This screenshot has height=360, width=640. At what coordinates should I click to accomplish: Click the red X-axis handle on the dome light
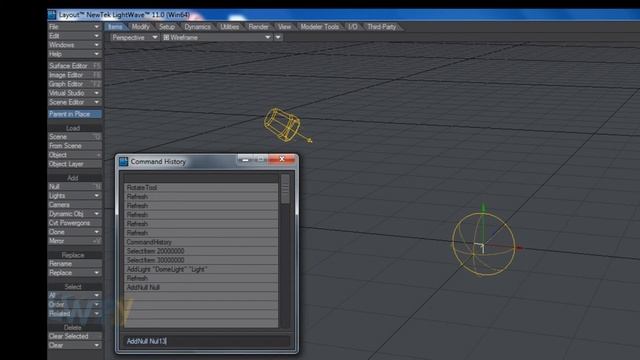(519, 247)
